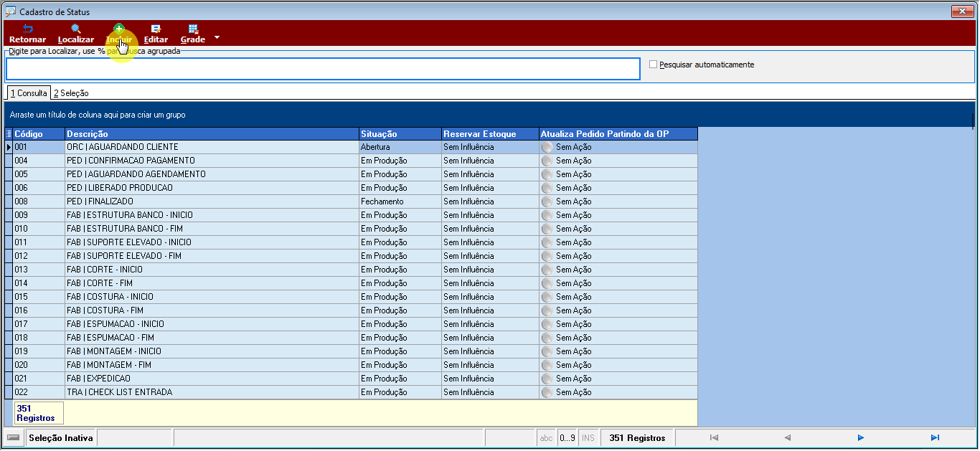Image resolution: width=980 pixels, height=451 pixels.
Task: Click the abc status bar indicator
Action: (x=546, y=438)
